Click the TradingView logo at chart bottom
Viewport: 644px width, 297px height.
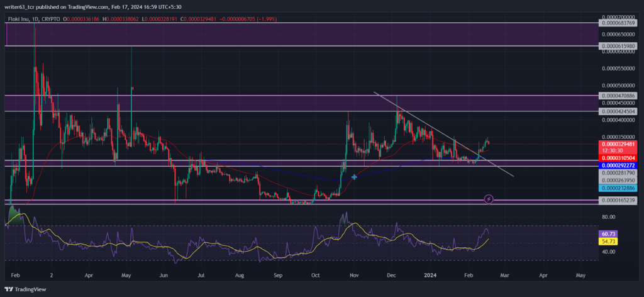tap(25, 289)
